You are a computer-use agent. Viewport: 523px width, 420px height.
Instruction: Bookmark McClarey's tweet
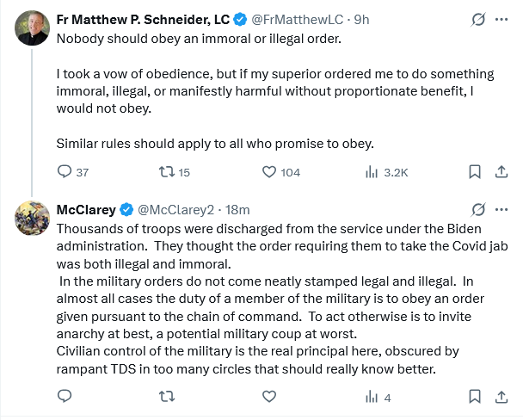point(474,397)
